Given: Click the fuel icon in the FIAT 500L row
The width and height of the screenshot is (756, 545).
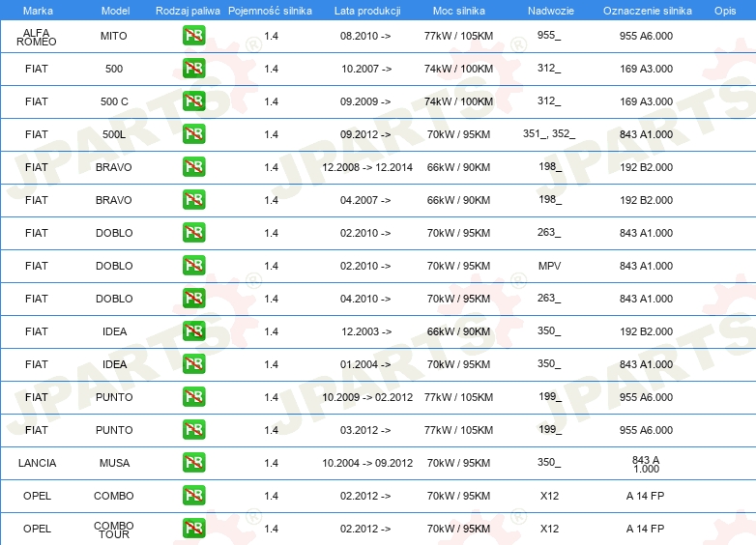Looking at the screenshot, I should [x=193, y=134].
